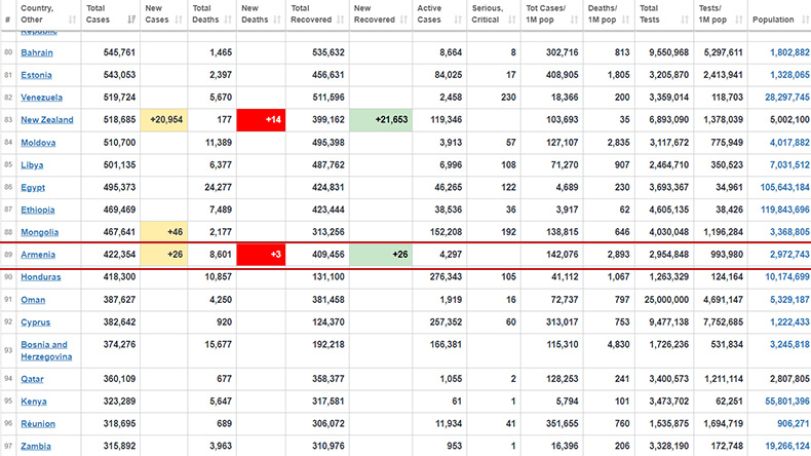Screen dimensions: 811x456
Task: Sort by the Total Tests column icon
Action: (x=685, y=20)
